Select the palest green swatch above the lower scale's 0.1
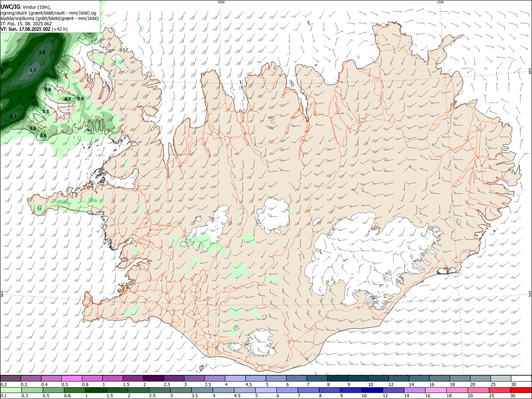The height and width of the screenshot is (399, 532). pyautogui.click(x=11, y=390)
